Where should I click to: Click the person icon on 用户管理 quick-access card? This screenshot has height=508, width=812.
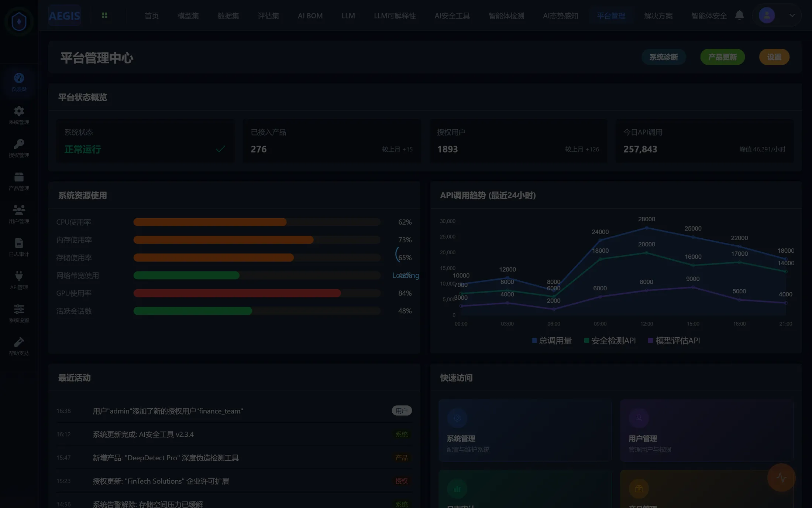click(x=639, y=418)
